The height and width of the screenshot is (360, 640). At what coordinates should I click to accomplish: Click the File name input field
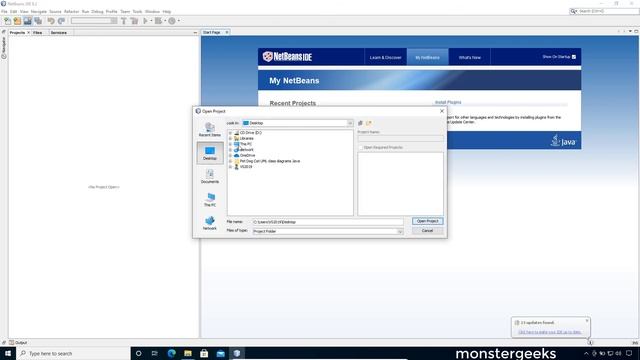point(328,222)
